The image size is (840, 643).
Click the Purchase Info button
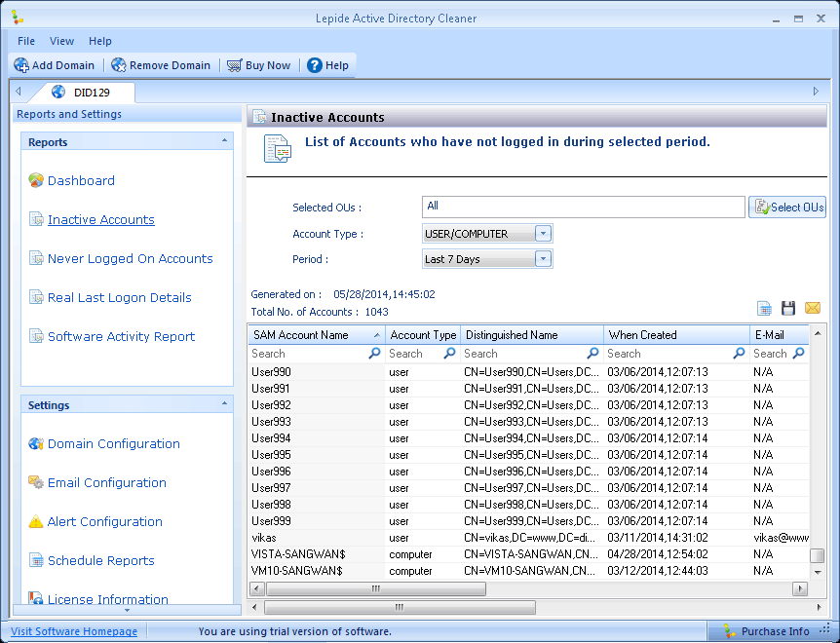click(767, 631)
